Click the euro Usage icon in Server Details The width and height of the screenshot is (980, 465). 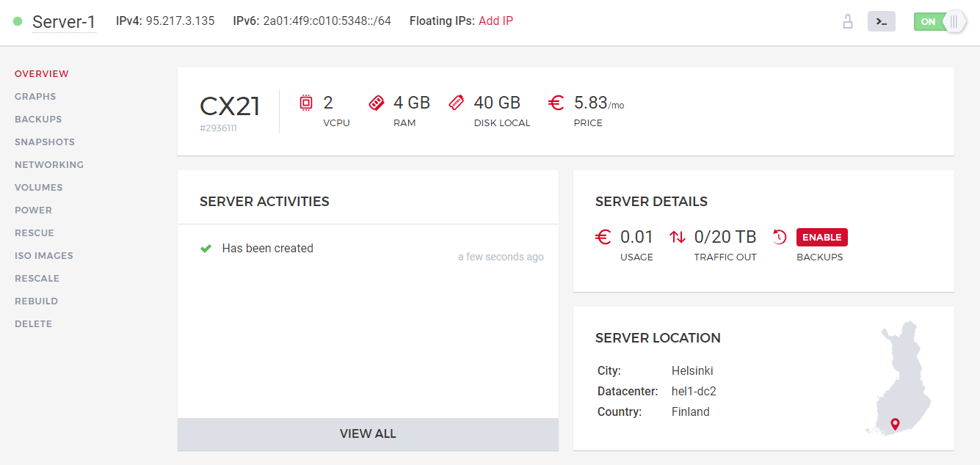click(603, 236)
